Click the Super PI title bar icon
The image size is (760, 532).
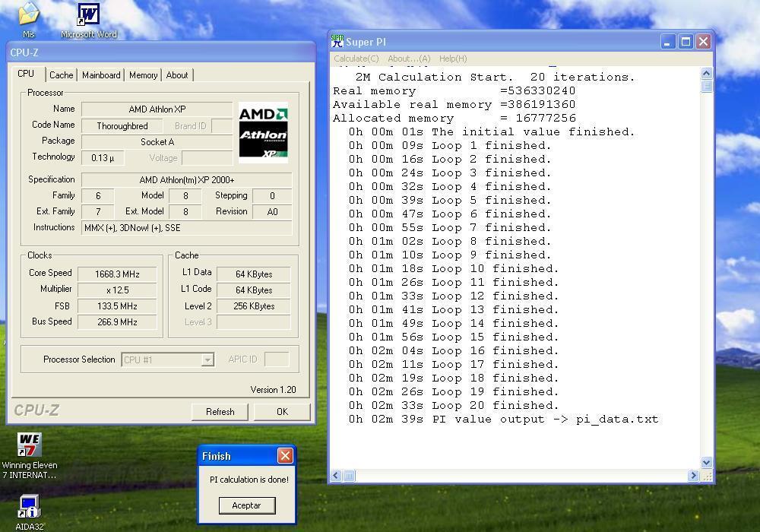[x=337, y=42]
